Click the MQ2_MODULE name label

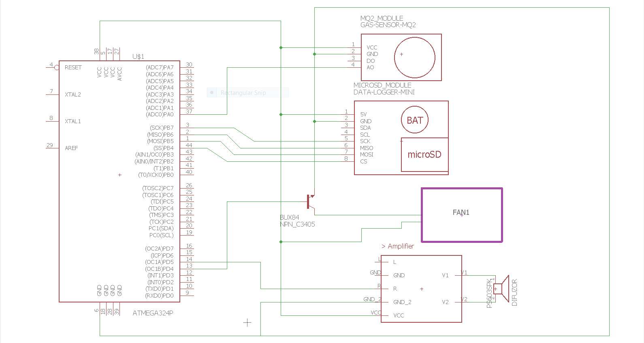point(382,18)
